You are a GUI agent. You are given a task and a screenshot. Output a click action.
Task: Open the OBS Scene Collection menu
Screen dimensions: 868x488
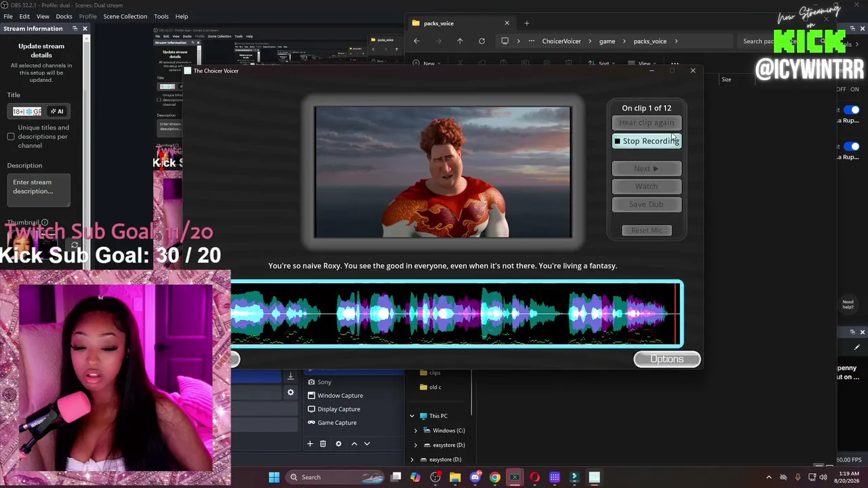tap(125, 16)
